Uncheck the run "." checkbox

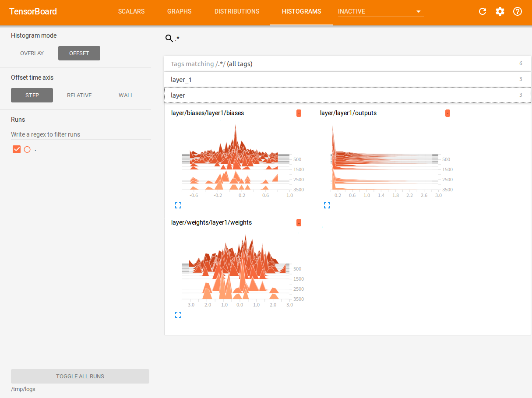[x=17, y=149]
